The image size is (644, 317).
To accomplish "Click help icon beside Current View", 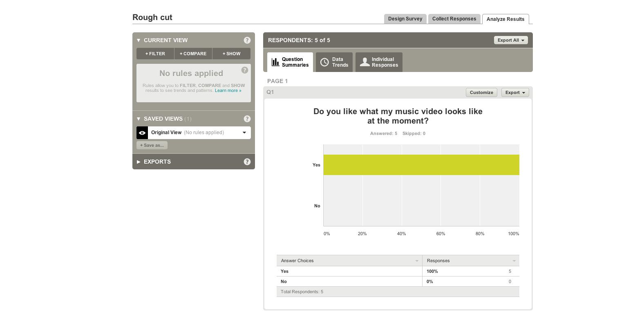I will point(247,40).
